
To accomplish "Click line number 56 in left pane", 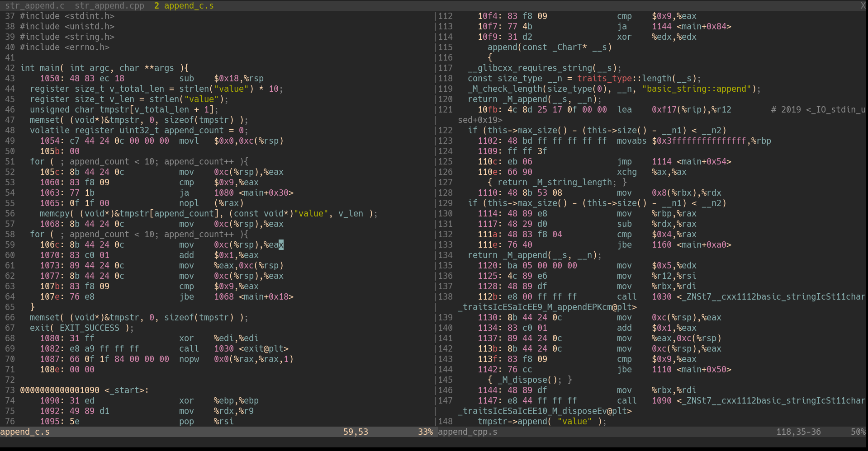I will 10,214.
